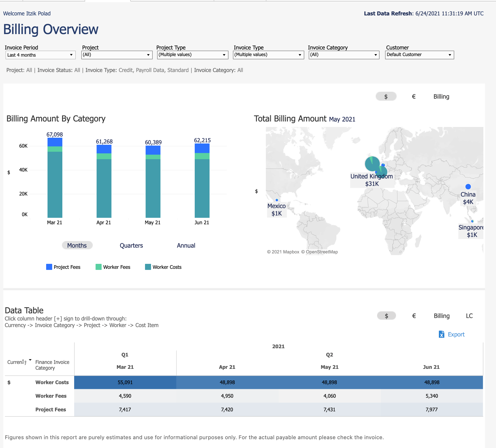This screenshot has width=496, height=448.
Task: Click the Excel export icon
Action: (442, 334)
